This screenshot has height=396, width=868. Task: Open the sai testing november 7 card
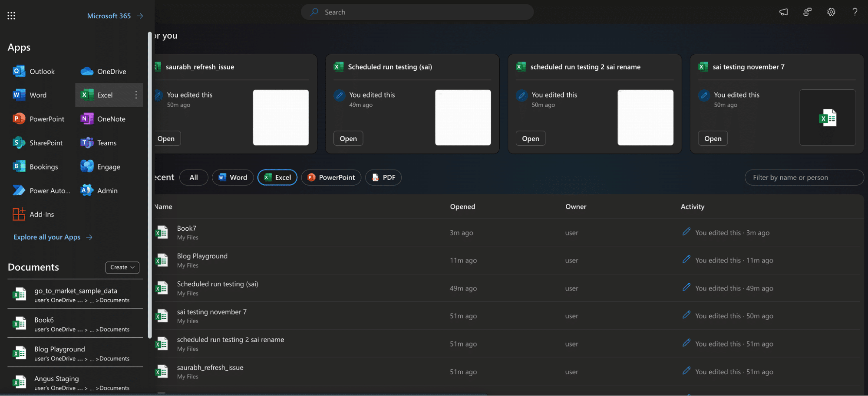(713, 138)
